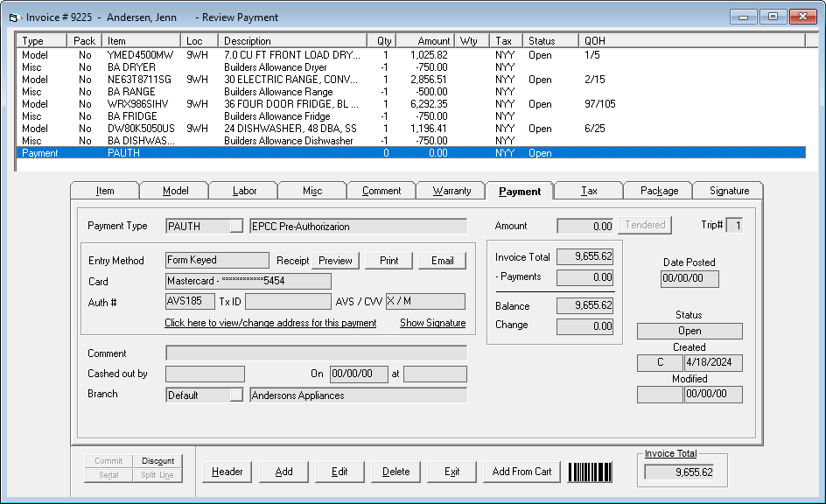Select the DW80K5050US dishwasher row
Image resolution: width=826 pixels, height=504 pixels.
411,129
